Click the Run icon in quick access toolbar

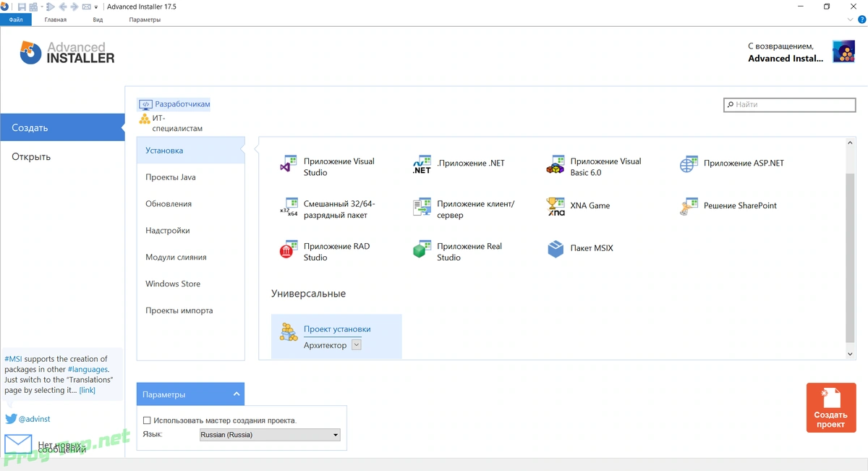[x=51, y=7]
